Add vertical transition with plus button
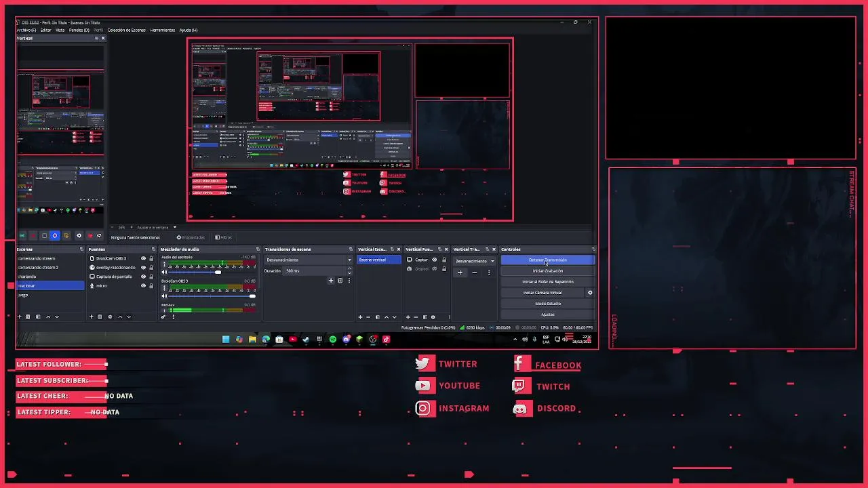The width and height of the screenshot is (868, 488). (460, 272)
